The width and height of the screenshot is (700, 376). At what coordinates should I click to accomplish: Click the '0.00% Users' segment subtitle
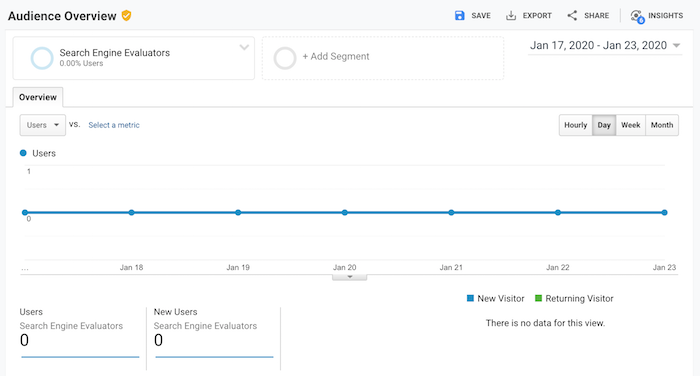(x=81, y=63)
